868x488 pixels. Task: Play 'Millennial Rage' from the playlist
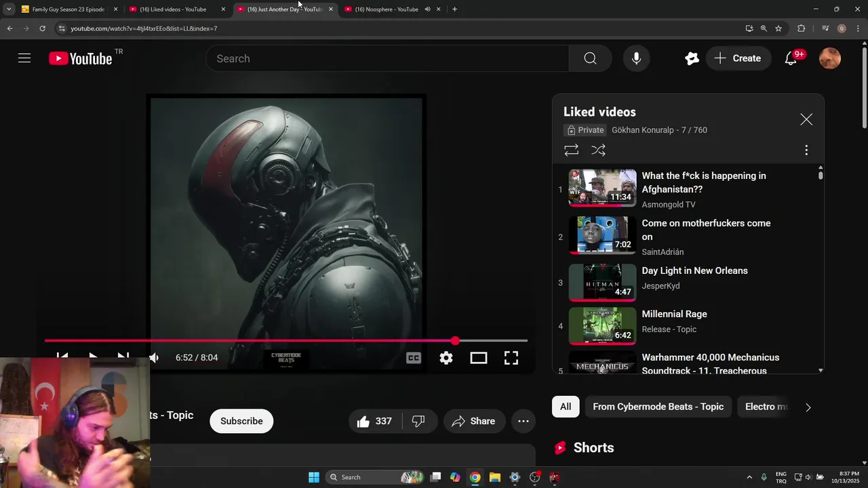[674, 314]
